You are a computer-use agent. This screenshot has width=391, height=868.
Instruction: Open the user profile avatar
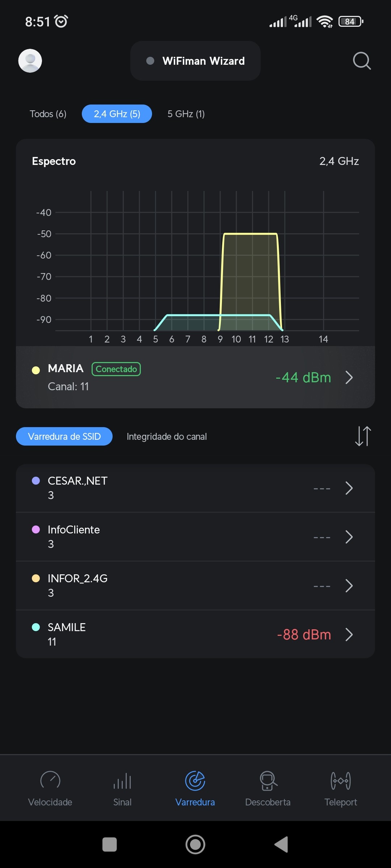[30, 61]
